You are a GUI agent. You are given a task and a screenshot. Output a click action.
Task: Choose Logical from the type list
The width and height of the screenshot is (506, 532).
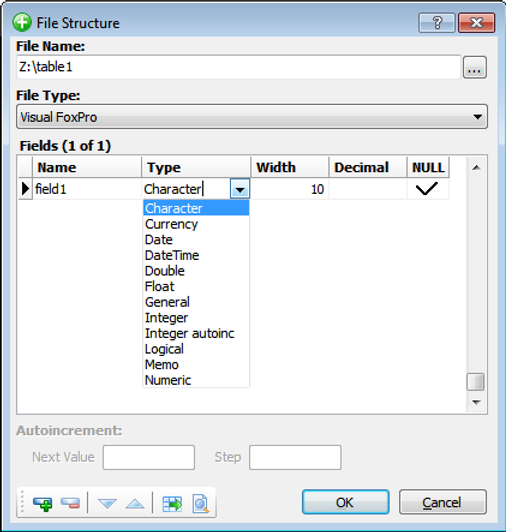196,349
